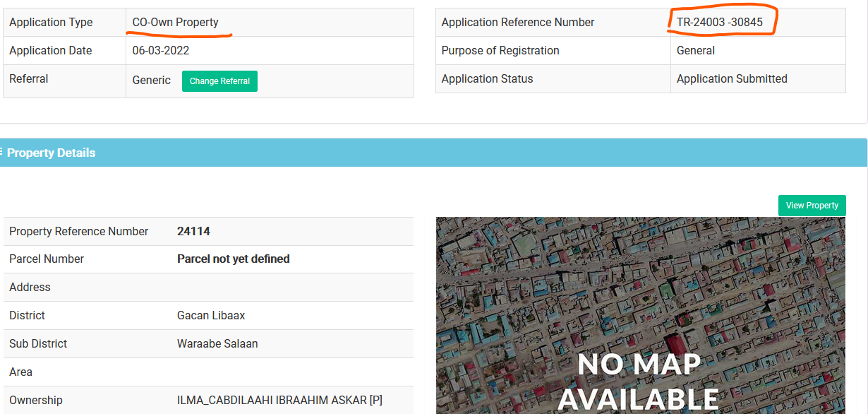Click the no-map satellite image thumbnail

[x=641, y=315]
